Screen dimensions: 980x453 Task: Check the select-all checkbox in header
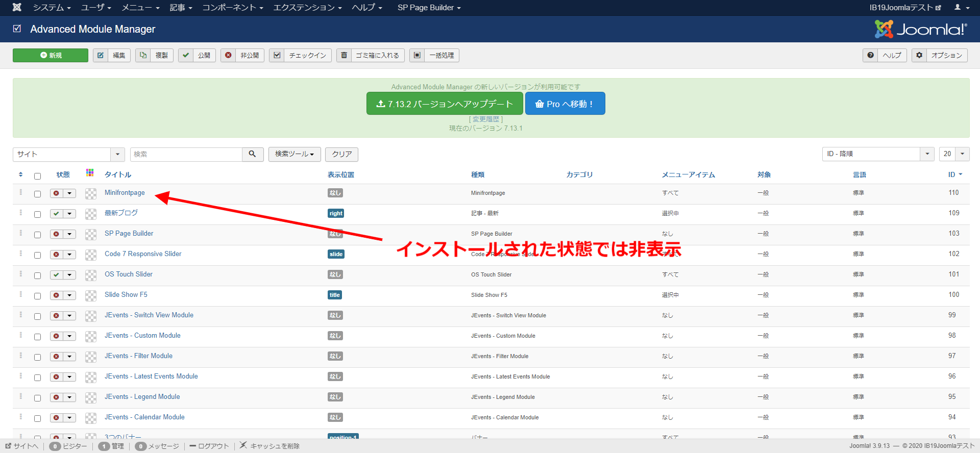coord(37,176)
